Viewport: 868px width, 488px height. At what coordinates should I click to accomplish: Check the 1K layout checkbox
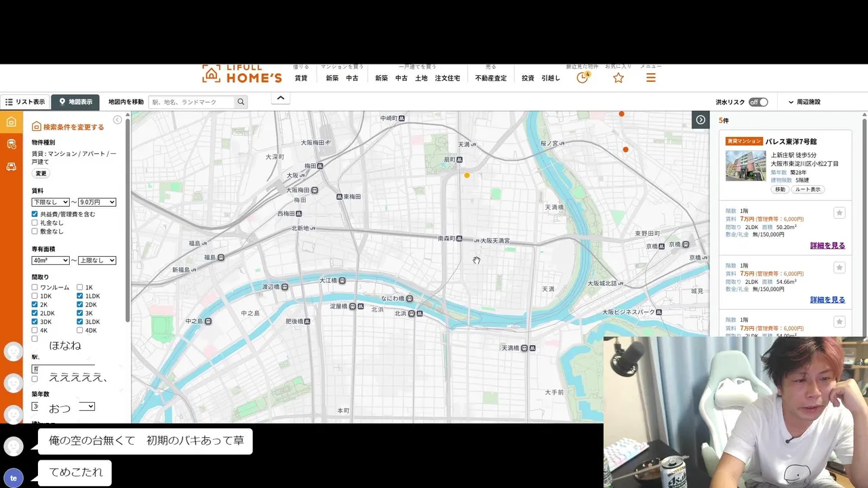coord(80,287)
